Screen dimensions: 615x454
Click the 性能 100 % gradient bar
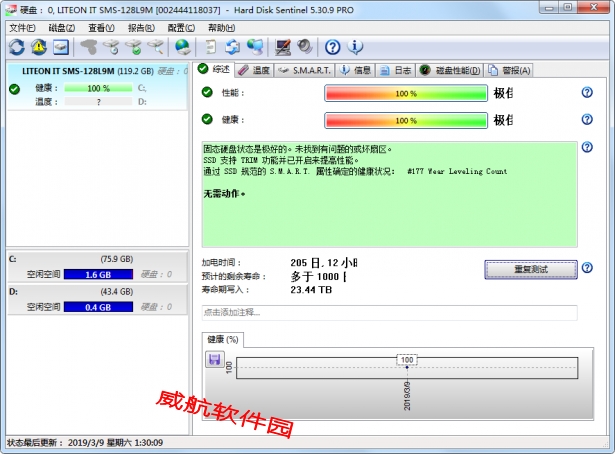coord(406,93)
